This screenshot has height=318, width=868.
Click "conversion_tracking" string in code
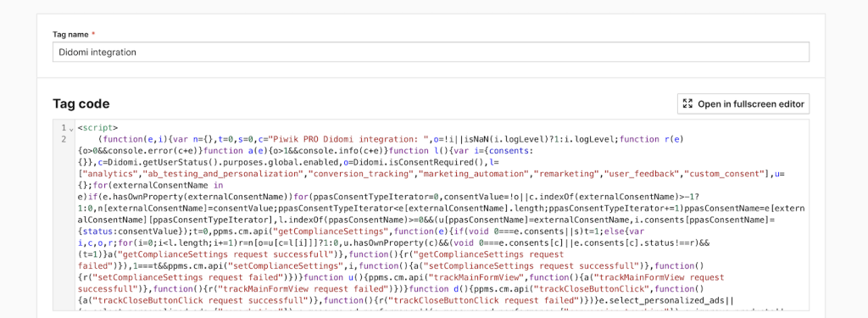(x=360, y=174)
